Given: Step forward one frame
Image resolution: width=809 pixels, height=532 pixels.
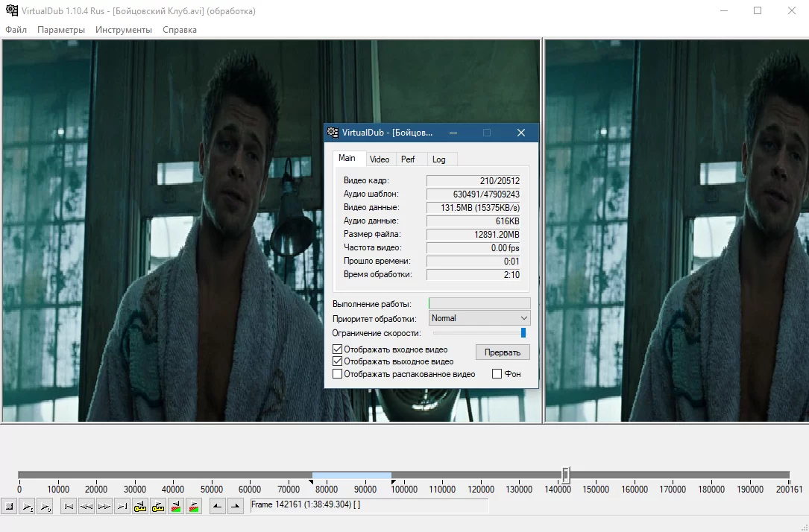Looking at the screenshot, I should (104, 507).
